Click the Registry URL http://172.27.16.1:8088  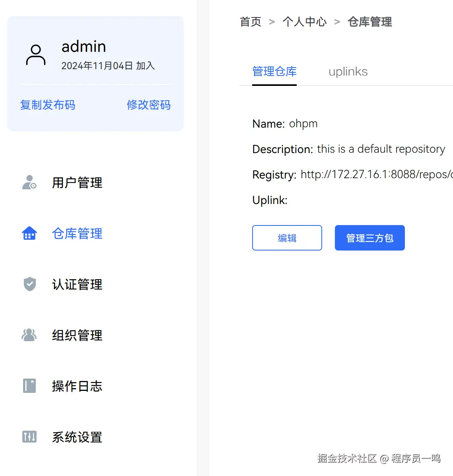377,175
